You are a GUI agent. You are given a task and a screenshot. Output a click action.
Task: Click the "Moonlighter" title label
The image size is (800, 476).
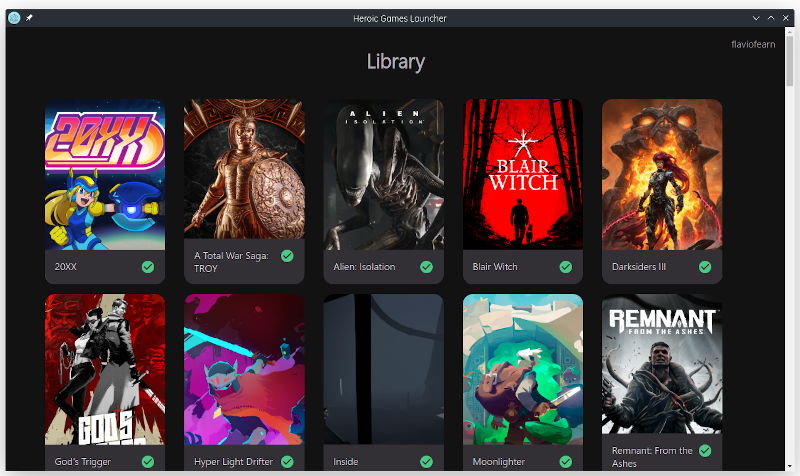pyautogui.click(x=498, y=462)
